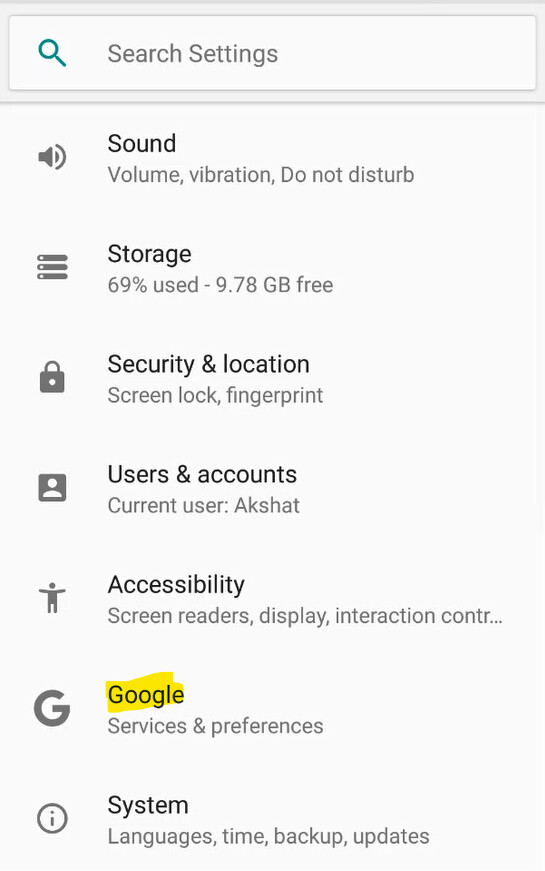Open Users & accounts entry
This screenshot has height=871, width=545.
[x=272, y=489]
